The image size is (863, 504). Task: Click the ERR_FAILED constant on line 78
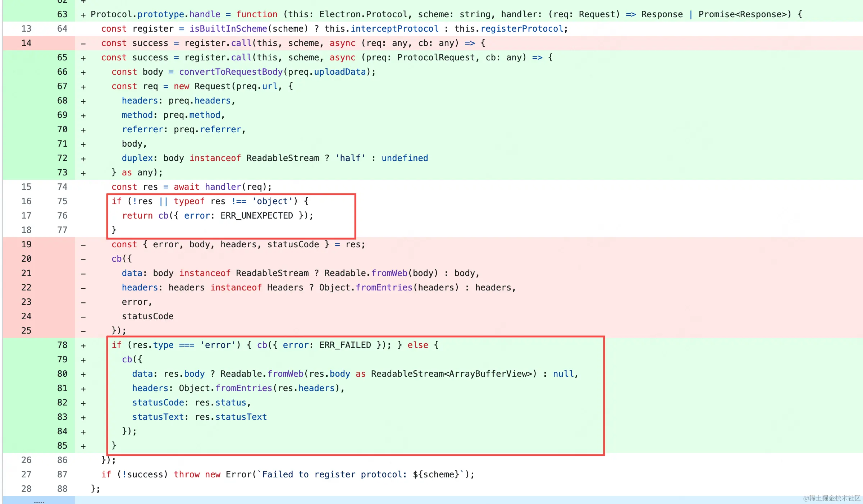[344, 345]
